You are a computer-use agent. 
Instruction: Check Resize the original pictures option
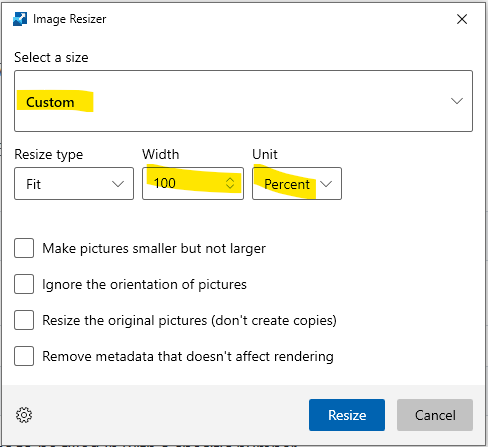24,320
